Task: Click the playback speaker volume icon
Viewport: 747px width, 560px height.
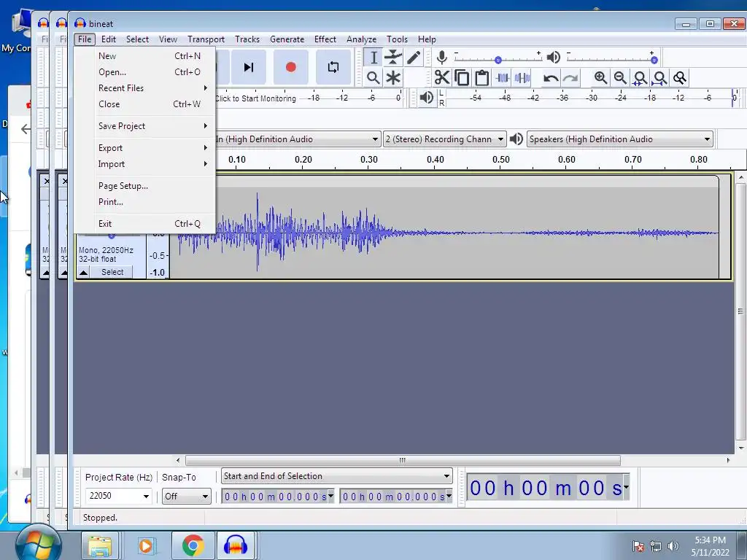Action: 554,58
